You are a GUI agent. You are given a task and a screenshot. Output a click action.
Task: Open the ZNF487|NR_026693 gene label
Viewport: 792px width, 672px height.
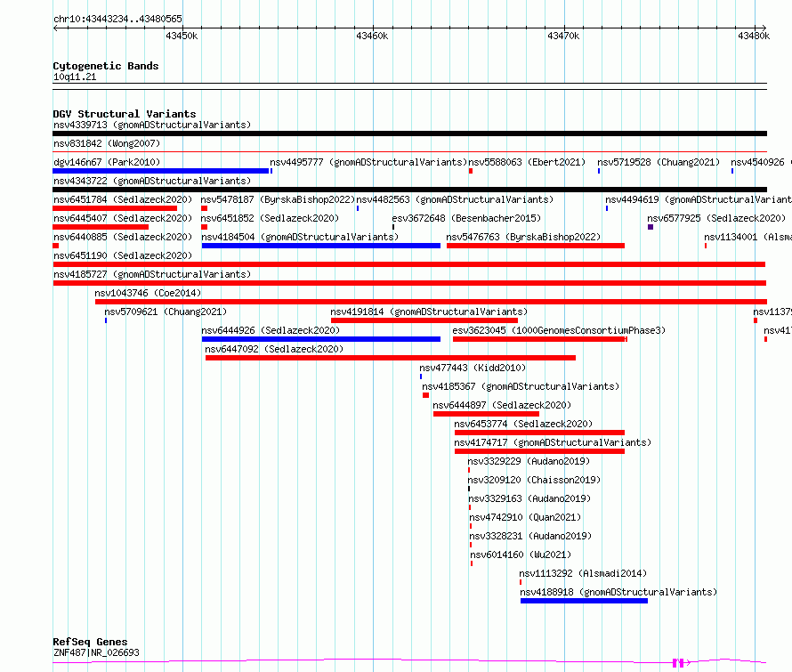[x=96, y=652]
